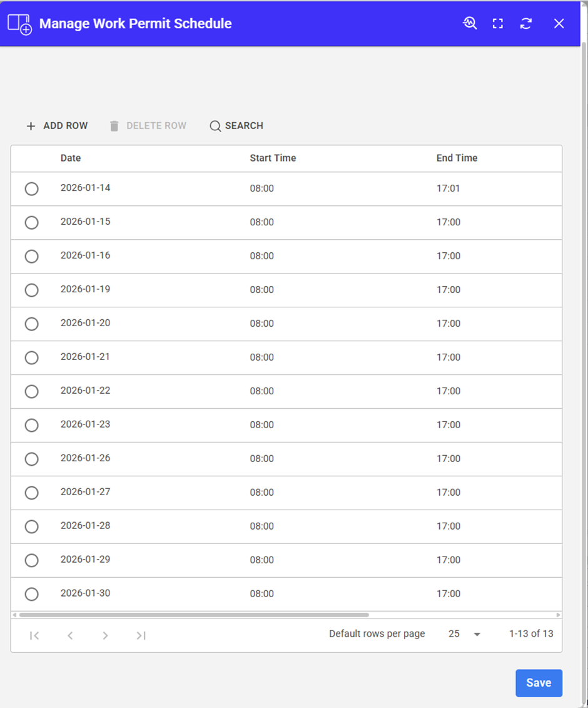Click the Save button
588x708 pixels.
538,683
